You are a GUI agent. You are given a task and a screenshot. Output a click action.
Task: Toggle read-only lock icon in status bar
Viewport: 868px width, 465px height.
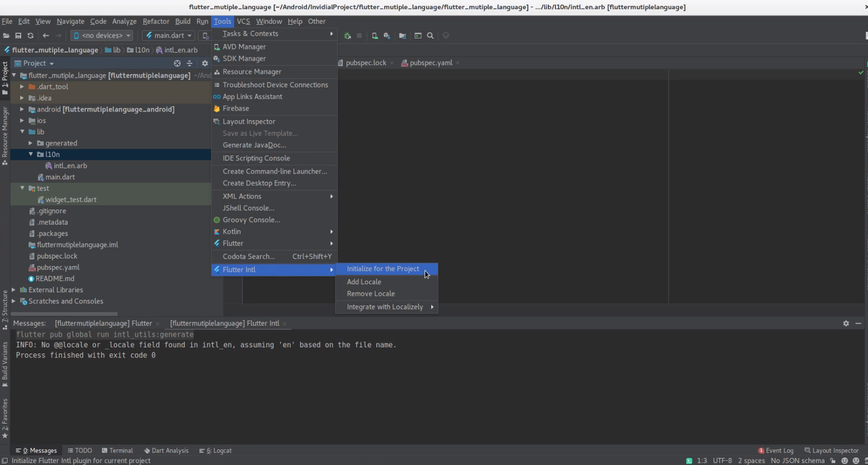[833, 461]
